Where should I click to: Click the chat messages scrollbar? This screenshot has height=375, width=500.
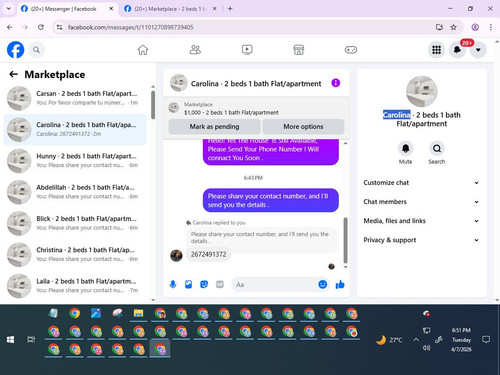346,240
